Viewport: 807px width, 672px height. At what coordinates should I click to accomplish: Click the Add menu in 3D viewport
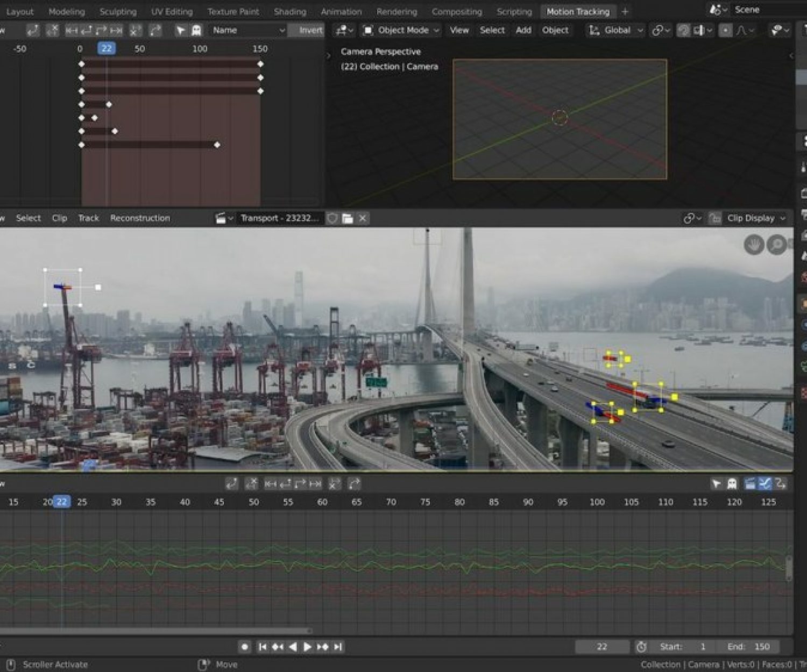coord(523,31)
